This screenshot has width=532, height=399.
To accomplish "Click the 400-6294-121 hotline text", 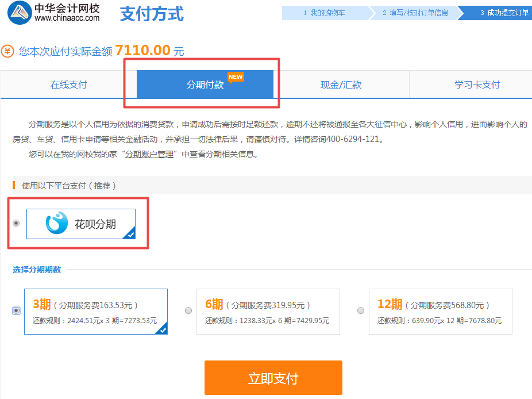I will (352, 139).
